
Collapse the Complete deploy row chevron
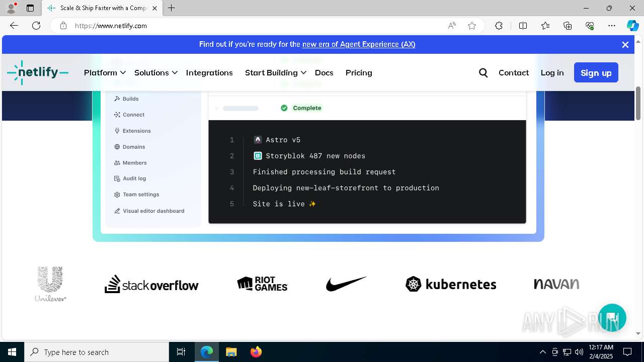[217, 108]
